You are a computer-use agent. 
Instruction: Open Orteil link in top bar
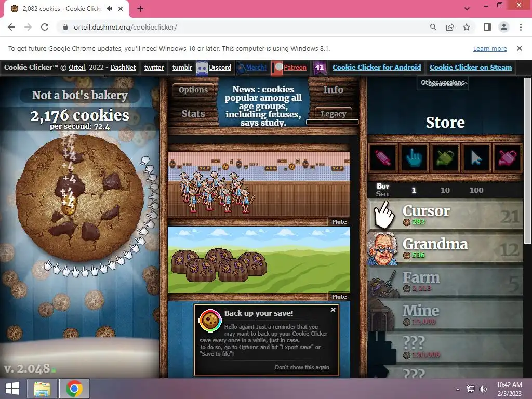pyautogui.click(x=76, y=67)
